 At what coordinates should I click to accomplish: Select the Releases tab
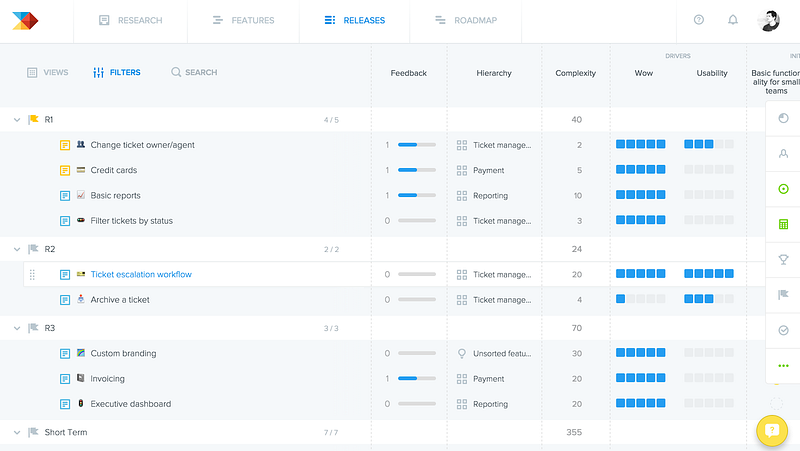(355, 20)
